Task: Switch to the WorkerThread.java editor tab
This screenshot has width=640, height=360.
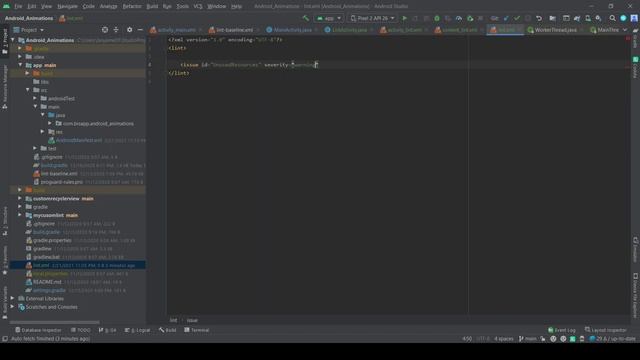Action: point(556,30)
